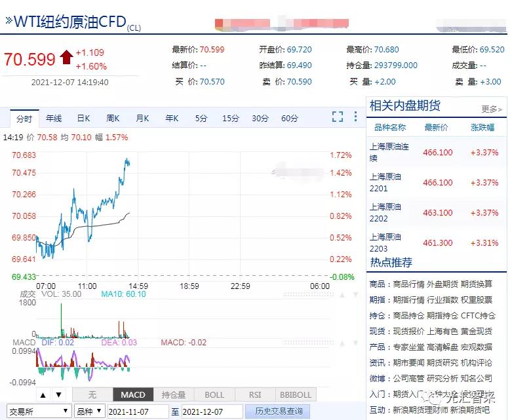Switch indicator to RSI
The image size is (512, 420).
pyautogui.click(x=255, y=394)
